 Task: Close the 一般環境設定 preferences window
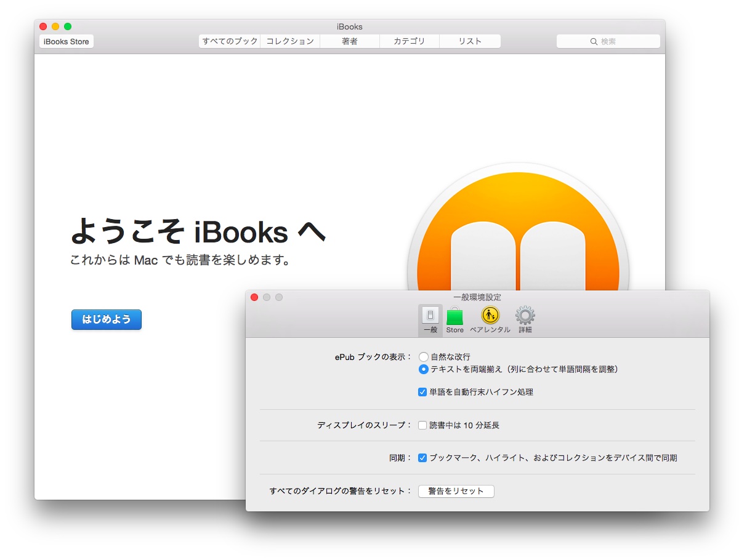point(254,297)
